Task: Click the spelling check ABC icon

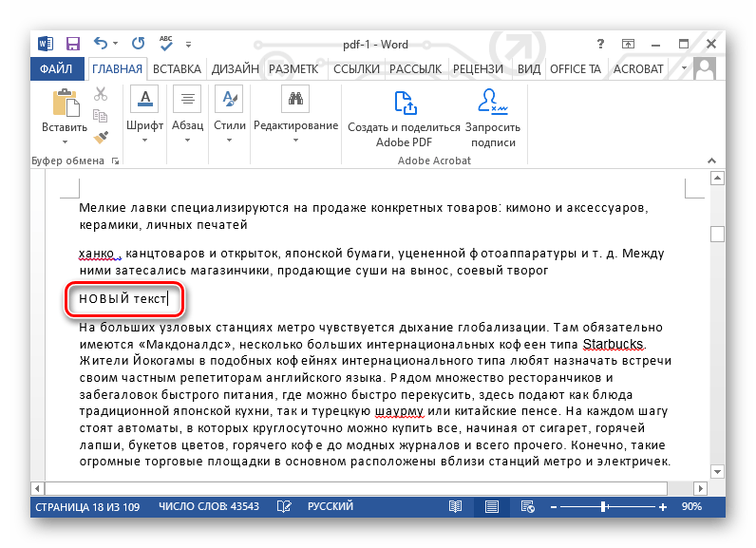Action: click(x=169, y=44)
